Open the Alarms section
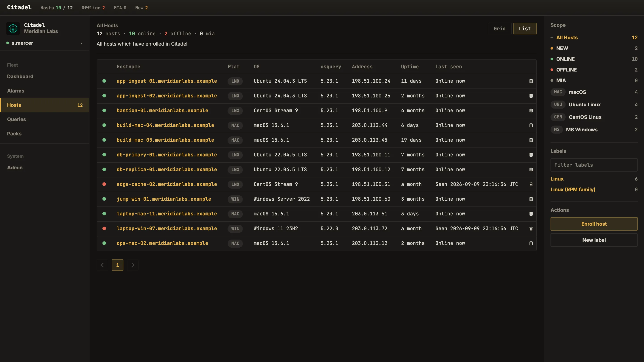 (15, 91)
